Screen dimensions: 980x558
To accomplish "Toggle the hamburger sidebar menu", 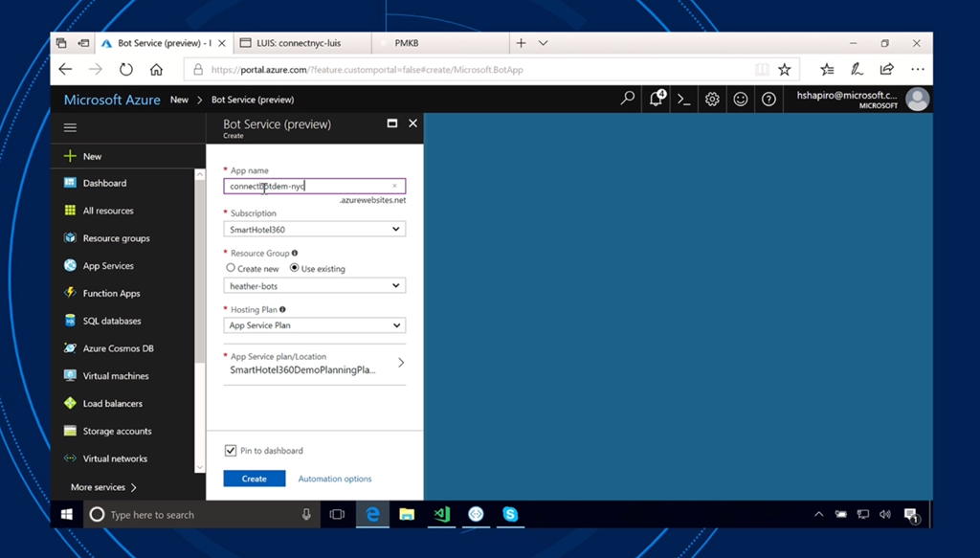I will click(70, 127).
